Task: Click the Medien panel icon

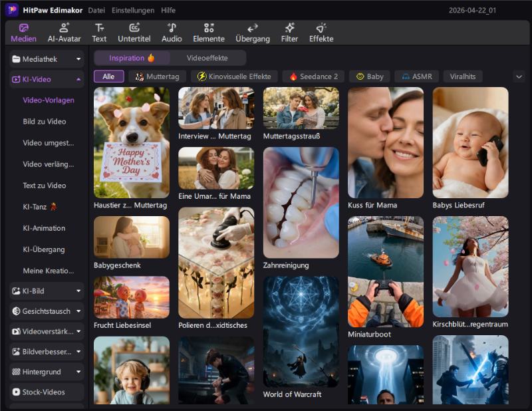Action: pyautogui.click(x=23, y=32)
